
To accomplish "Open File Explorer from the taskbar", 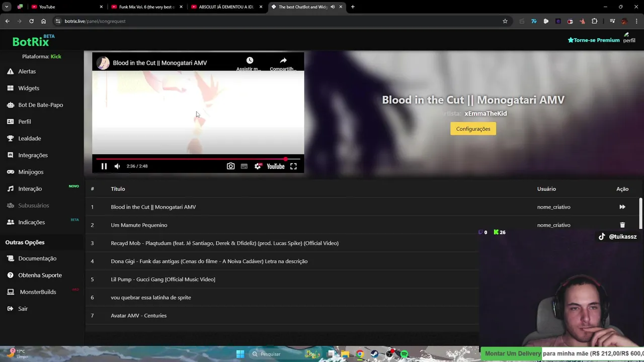I will (x=345, y=354).
